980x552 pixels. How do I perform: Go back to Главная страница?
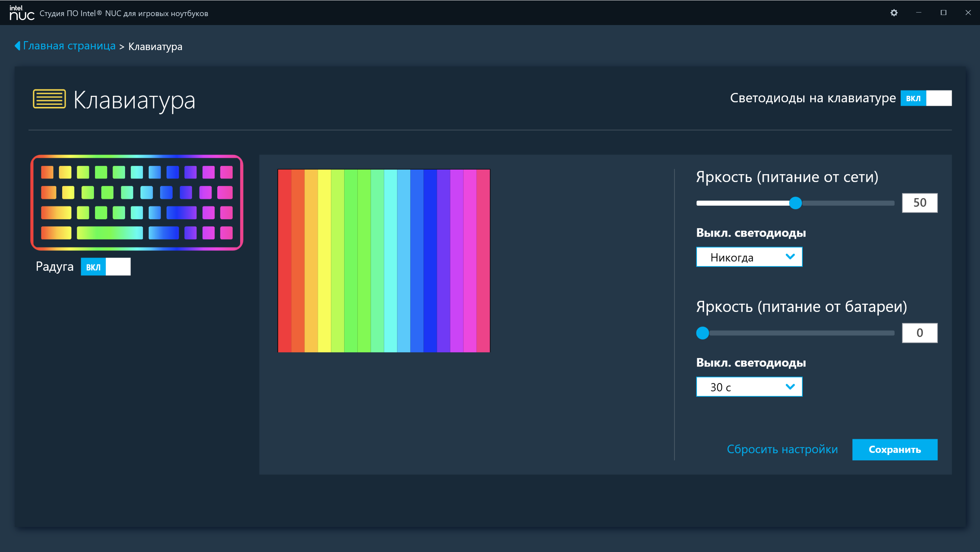point(69,46)
